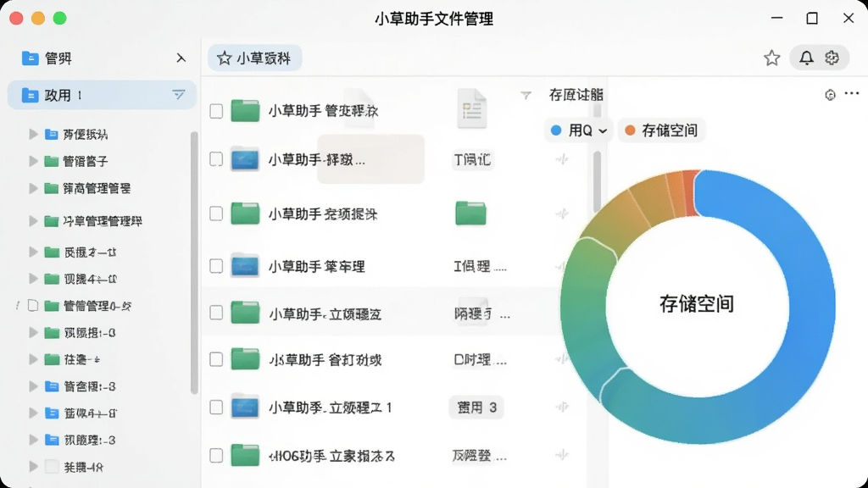This screenshot has height=488, width=868.
Task: Close the sidebar with the X icon
Action: 181,58
